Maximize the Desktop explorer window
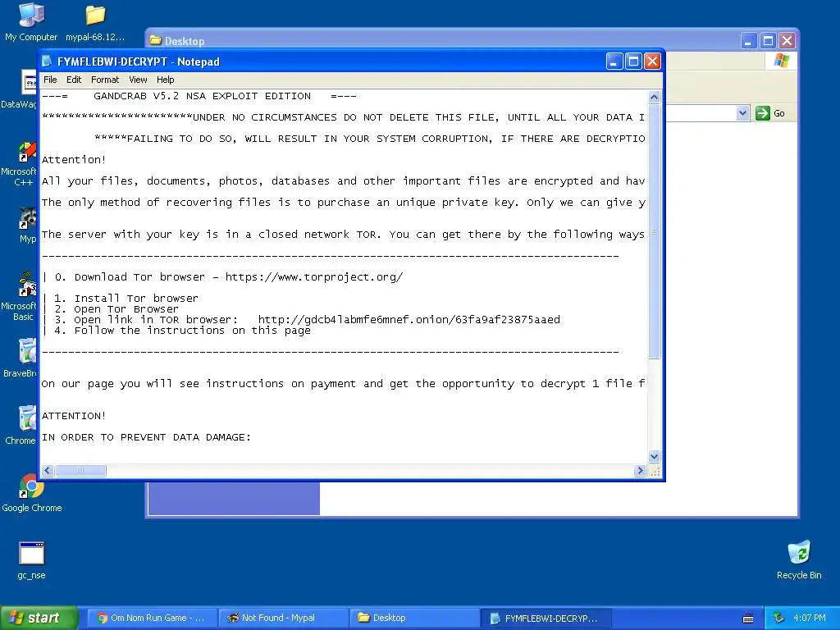Image resolution: width=840 pixels, height=630 pixels. (768, 41)
